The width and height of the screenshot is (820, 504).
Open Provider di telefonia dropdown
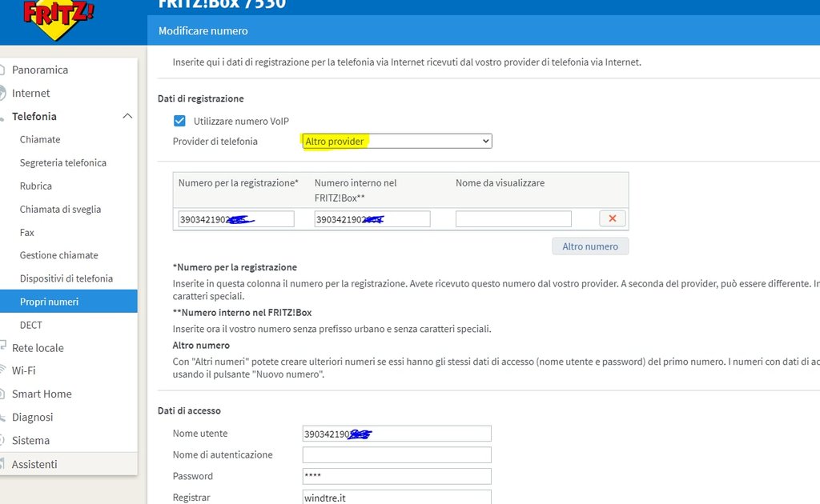pos(397,141)
